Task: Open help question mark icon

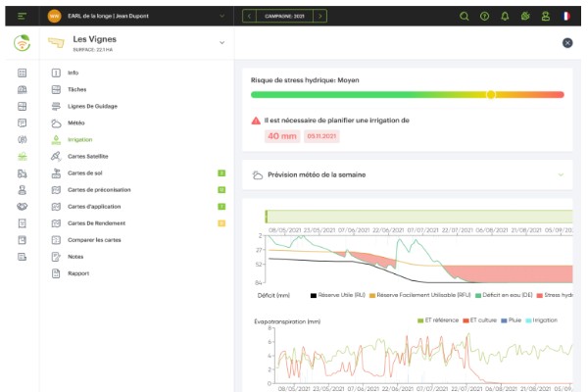Action: [x=484, y=16]
